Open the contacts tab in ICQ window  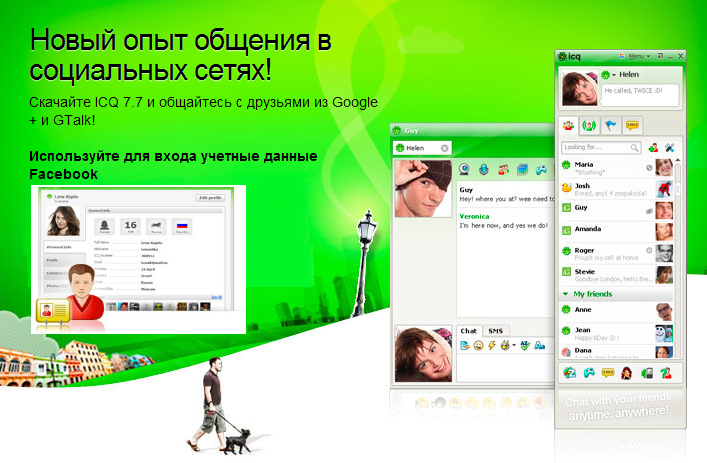point(568,125)
